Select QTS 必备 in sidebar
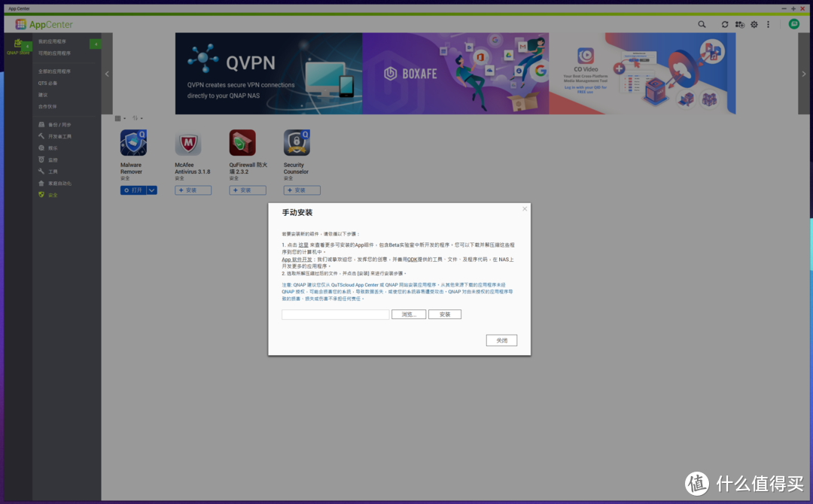 [x=47, y=83]
